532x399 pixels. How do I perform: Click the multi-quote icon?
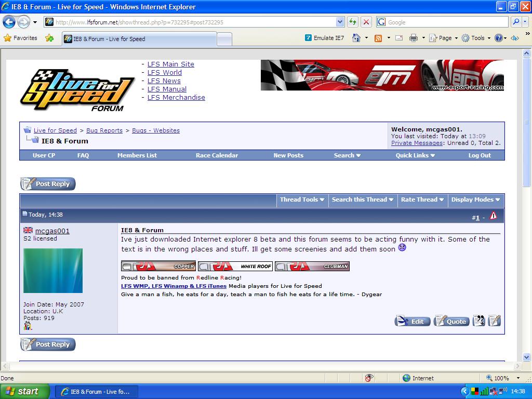coord(479,321)
